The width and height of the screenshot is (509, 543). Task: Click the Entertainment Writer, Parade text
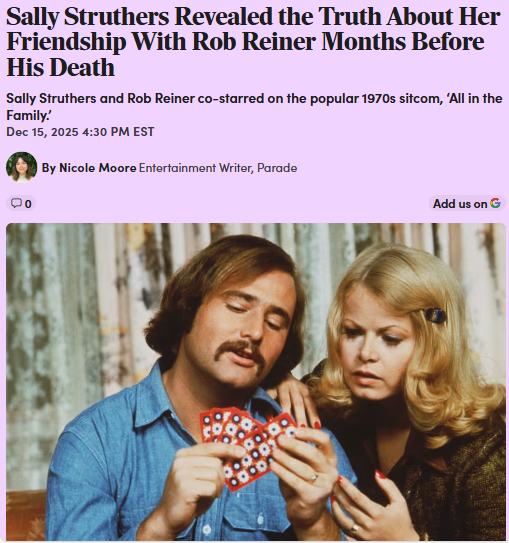218,168
